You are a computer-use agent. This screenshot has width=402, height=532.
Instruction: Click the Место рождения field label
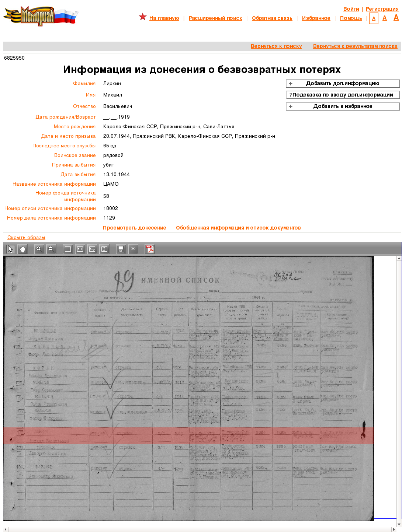74,126
